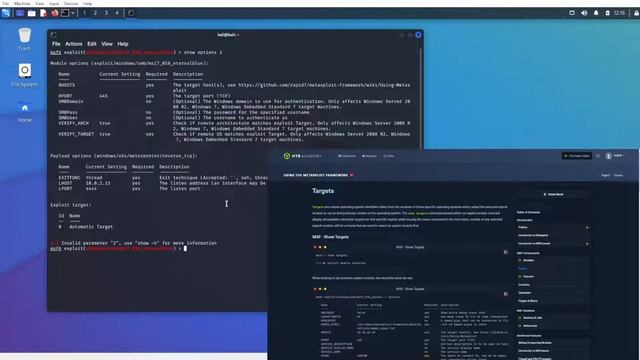Click the metasploit github wiki URL

point(324,85)
